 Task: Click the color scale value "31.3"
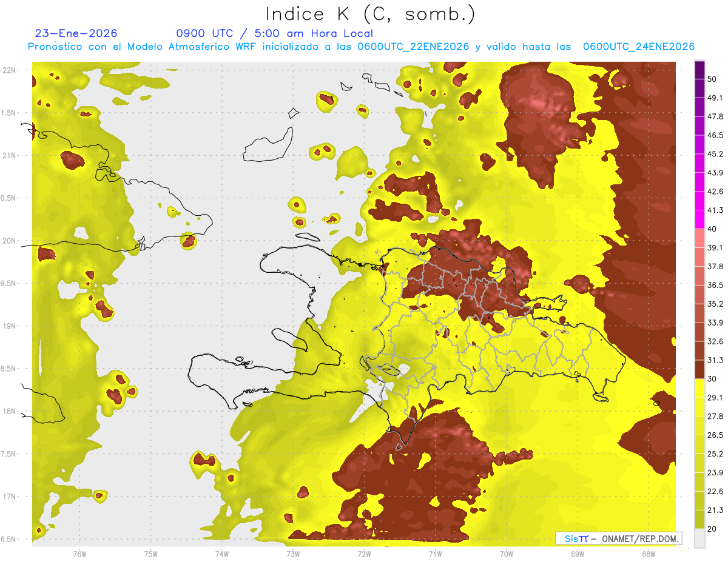[x=715, y=360]
